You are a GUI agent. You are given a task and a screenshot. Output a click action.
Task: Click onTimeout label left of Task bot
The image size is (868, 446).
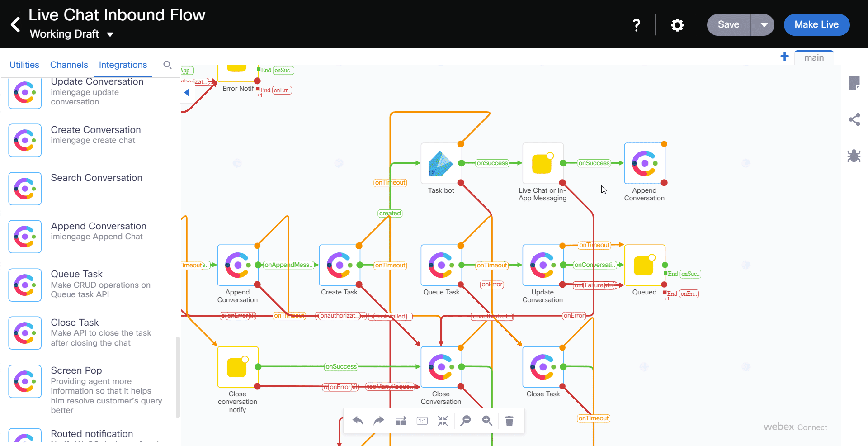click(390, 183)
